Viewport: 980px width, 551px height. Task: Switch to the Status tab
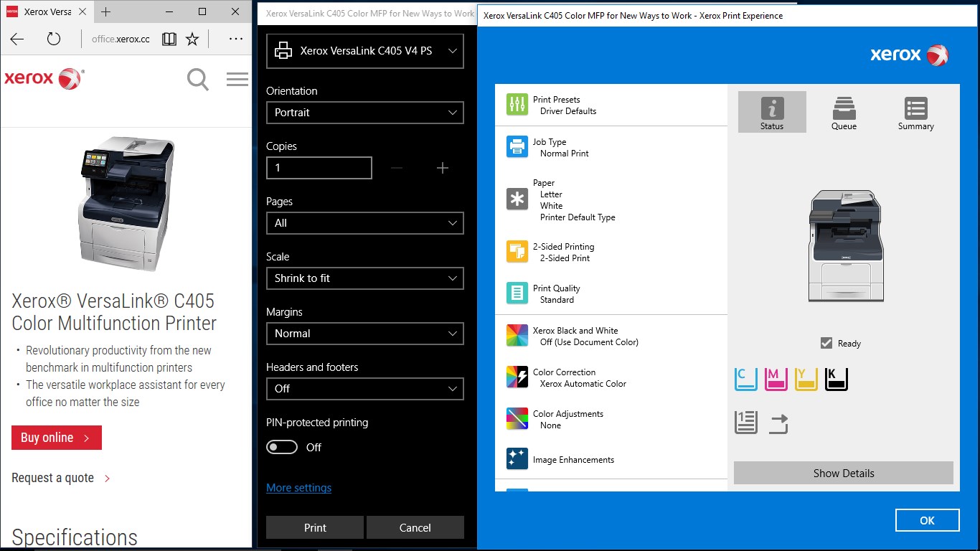click(772, 112)
